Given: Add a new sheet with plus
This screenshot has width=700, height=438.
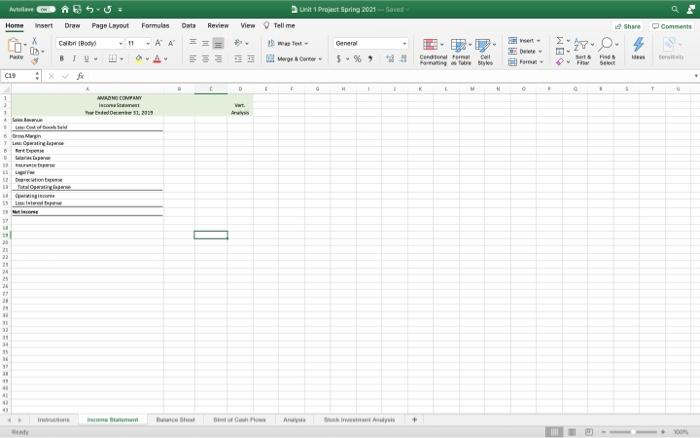Looking at the screenshot, I should pyautogui.click(x=414, y=420).
